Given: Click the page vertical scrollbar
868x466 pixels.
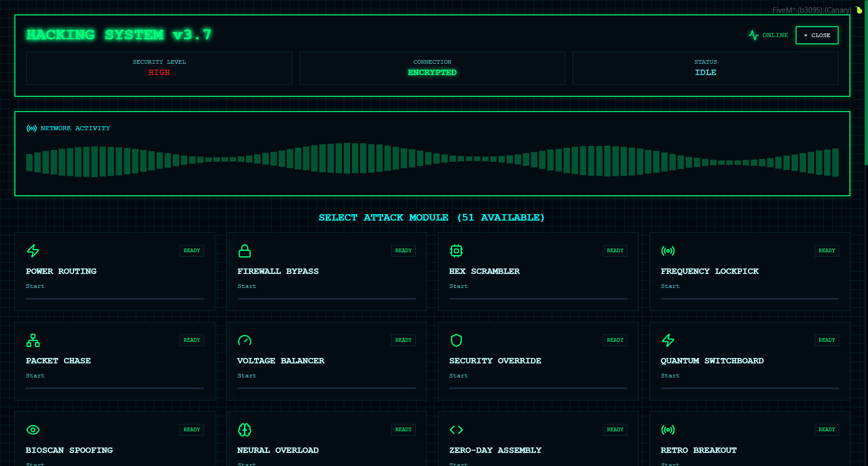Looking at the screenshot, I should pos(866,83).
